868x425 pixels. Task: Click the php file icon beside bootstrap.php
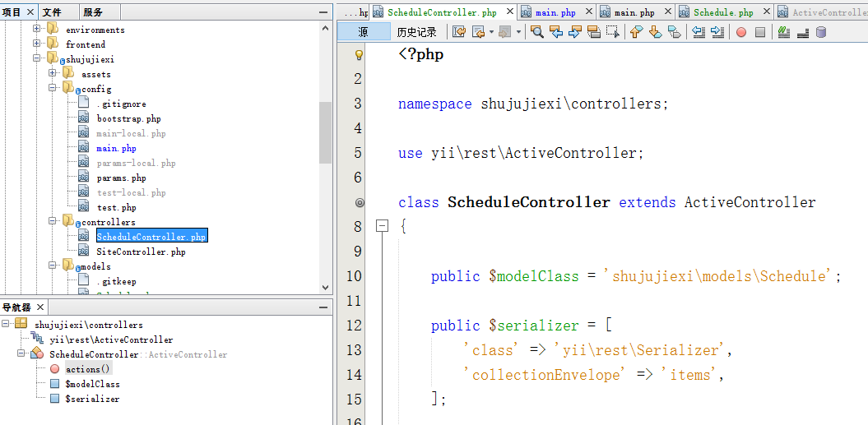click(x=84, y=118)
